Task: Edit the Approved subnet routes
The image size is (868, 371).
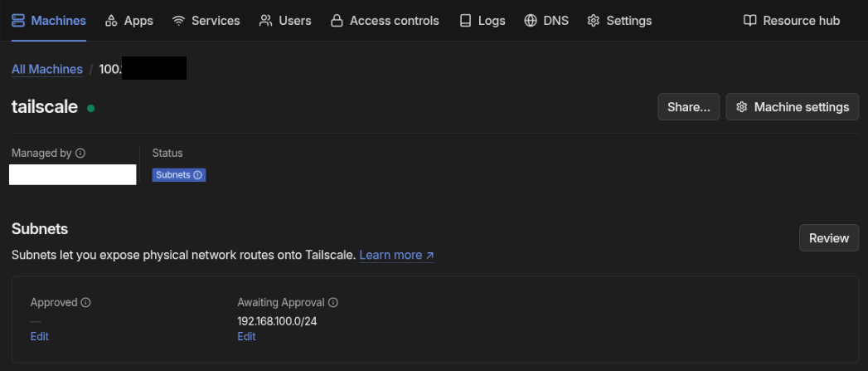Action: (40, 336)
